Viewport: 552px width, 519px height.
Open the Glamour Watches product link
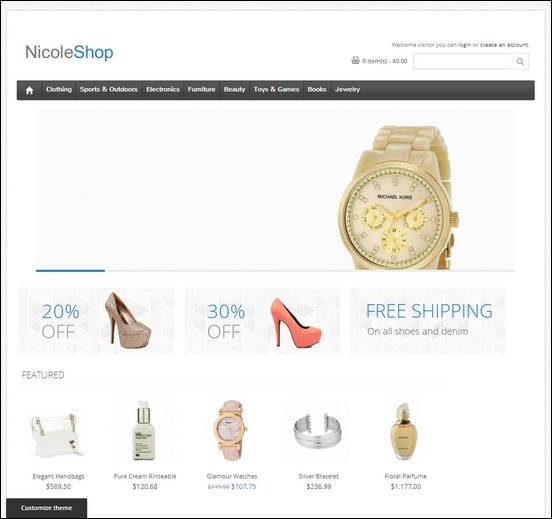tap(232, 476)
